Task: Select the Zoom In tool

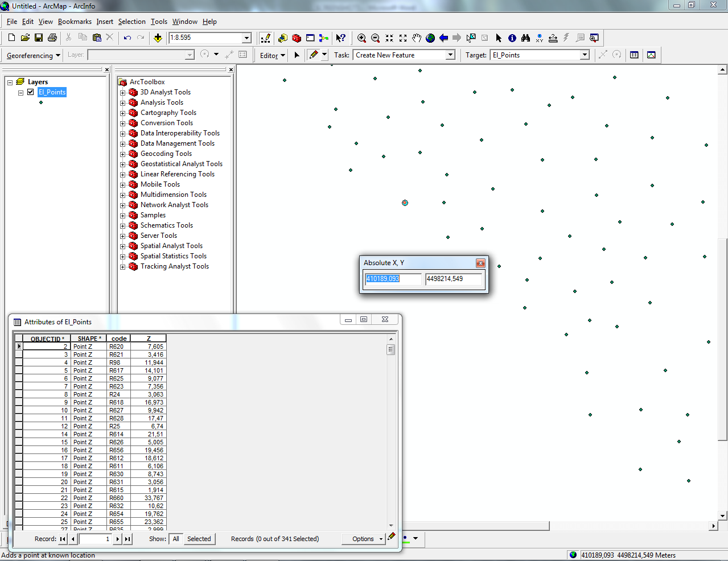Action: (x=361, y=38)
